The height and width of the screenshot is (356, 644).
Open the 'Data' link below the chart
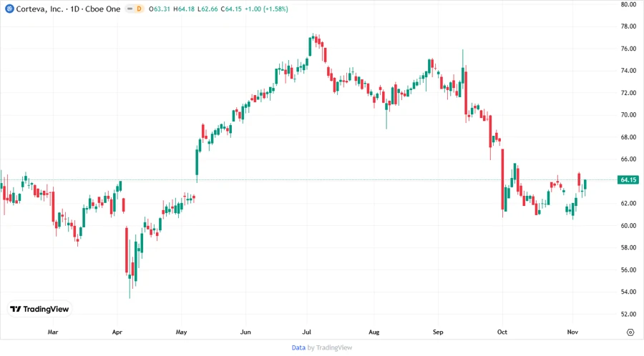coord(298,348)
